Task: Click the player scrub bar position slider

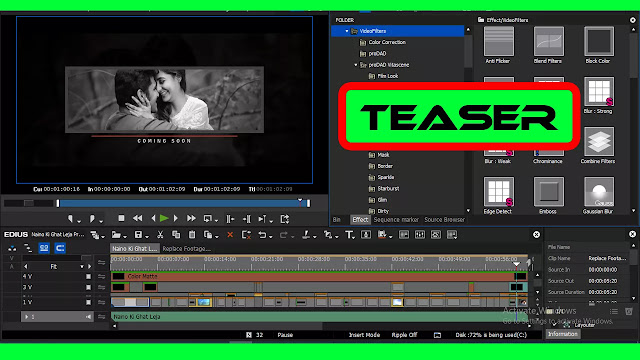Action: pos(300,201)
